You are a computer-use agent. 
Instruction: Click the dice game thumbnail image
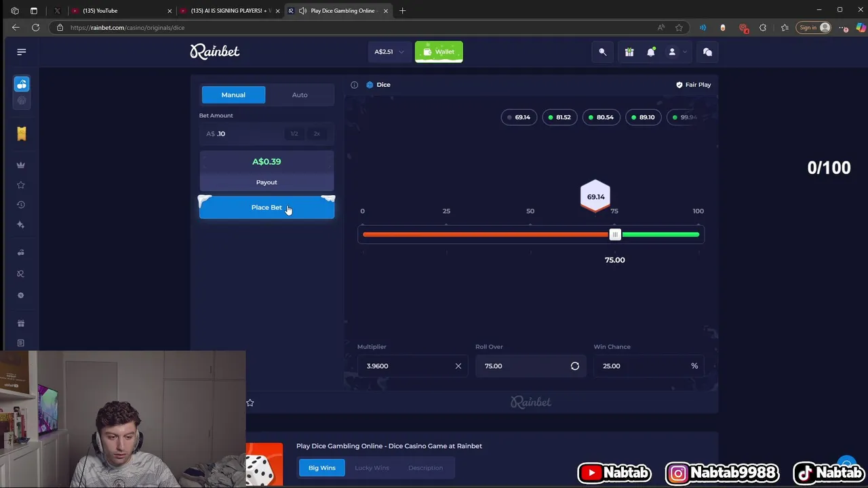(264, 464)
